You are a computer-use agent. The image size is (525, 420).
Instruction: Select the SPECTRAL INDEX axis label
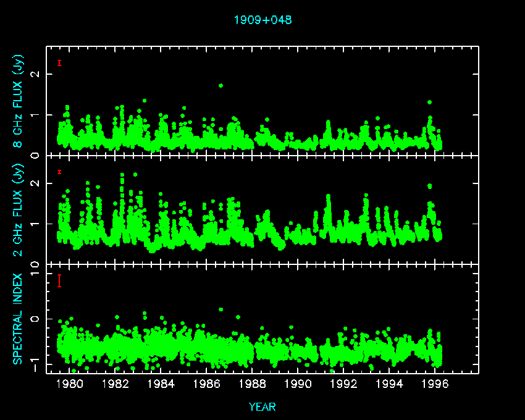(x=19, y=318)
